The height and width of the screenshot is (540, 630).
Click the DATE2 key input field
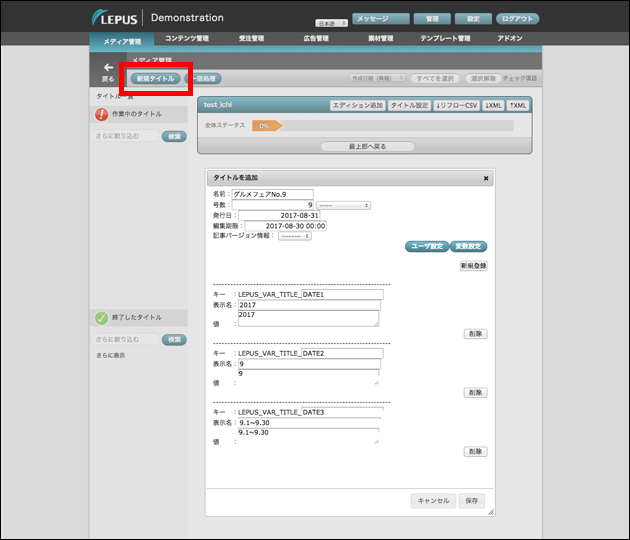[342, 353]
